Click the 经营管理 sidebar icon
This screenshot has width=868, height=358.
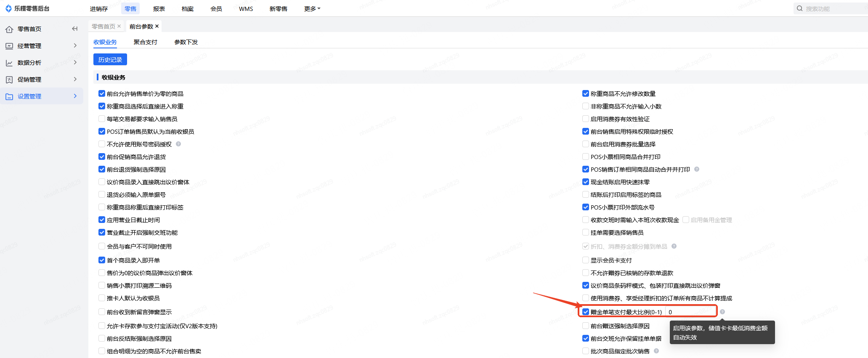pyautogui.click(x=9, y=46)
